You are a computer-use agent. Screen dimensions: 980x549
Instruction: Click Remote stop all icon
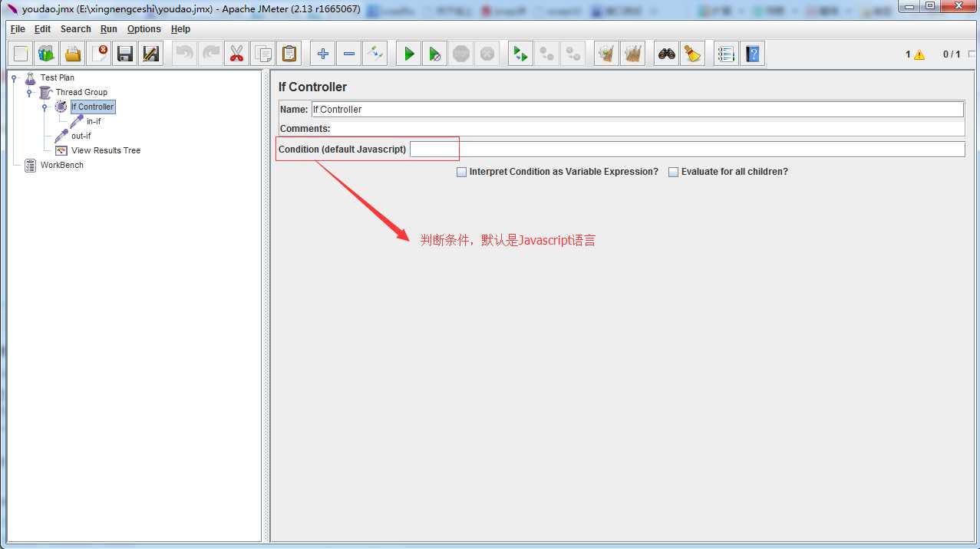[x=547, y=54]
